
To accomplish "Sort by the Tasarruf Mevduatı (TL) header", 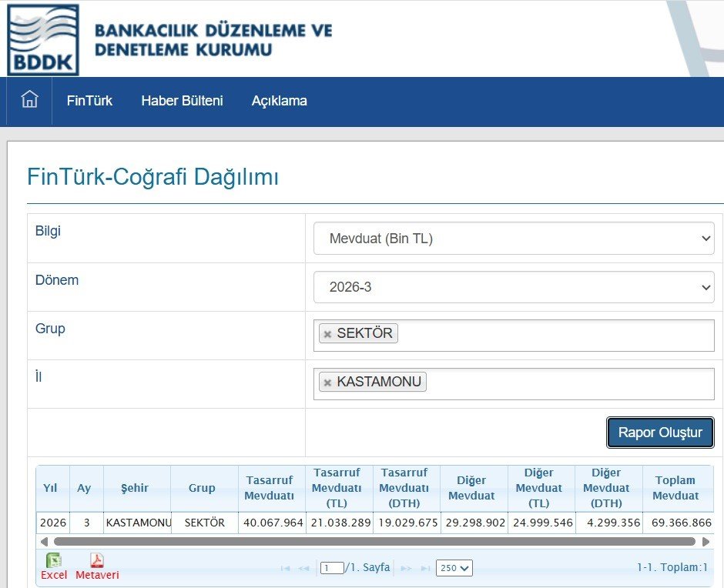I will 340,488.
